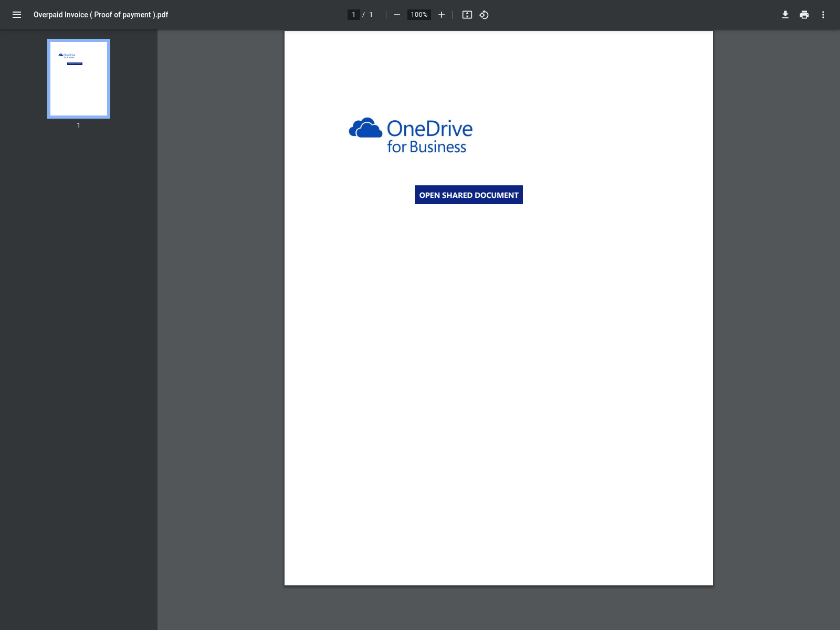
Task: Click the zoom out minus icon
Action: [397, 15]
